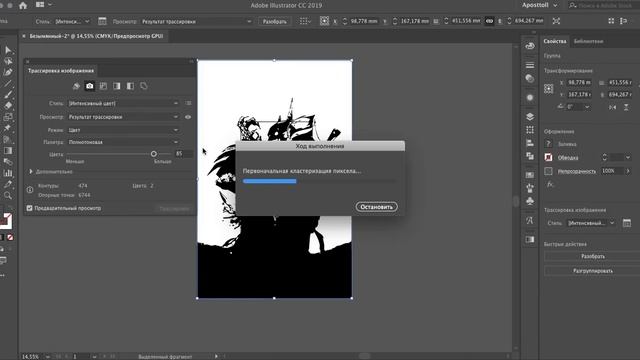Click the Разгруппировать button
This screenshot has height=360, width=640.
tap(593, 271)
